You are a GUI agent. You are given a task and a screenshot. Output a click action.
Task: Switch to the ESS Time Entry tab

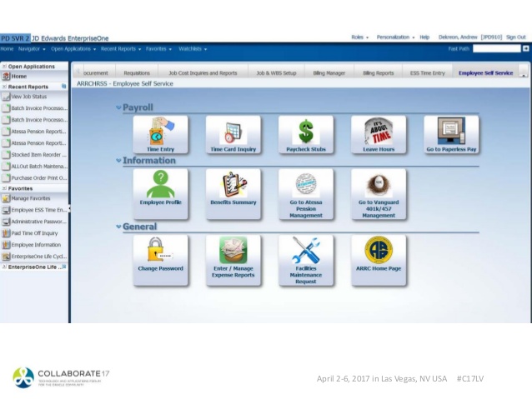pyautogui.click(x=427, y=72)
